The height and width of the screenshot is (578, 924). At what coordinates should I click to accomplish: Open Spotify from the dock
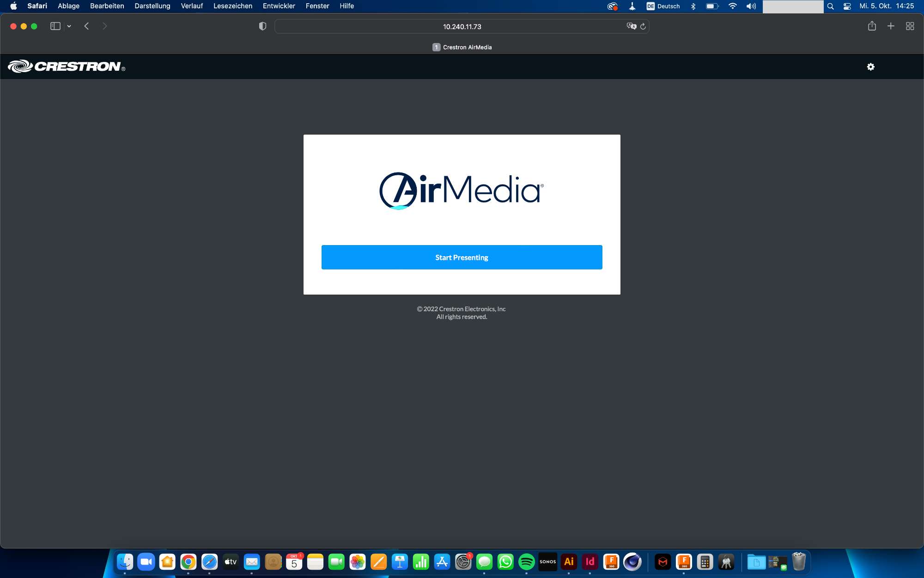click(527, 562)
